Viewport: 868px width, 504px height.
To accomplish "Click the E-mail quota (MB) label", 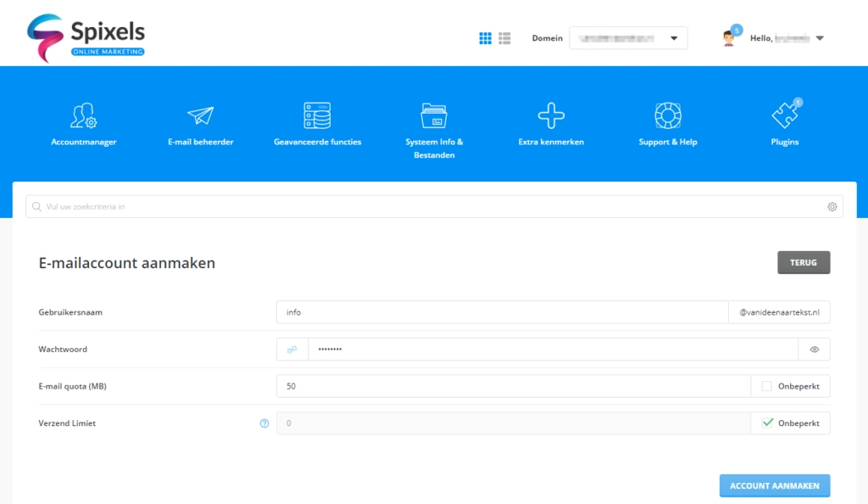I will point(73,386).
